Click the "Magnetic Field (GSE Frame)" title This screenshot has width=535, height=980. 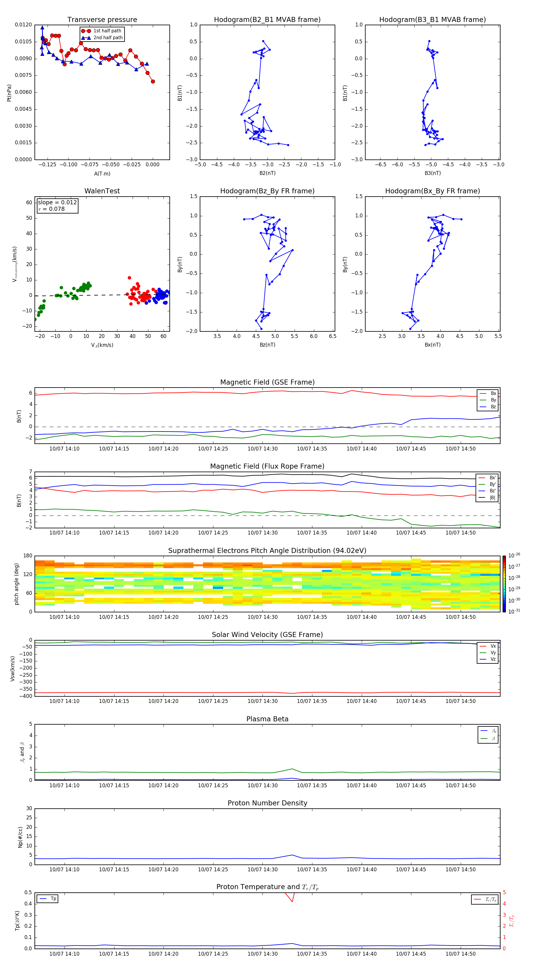[x=267, y=382]
